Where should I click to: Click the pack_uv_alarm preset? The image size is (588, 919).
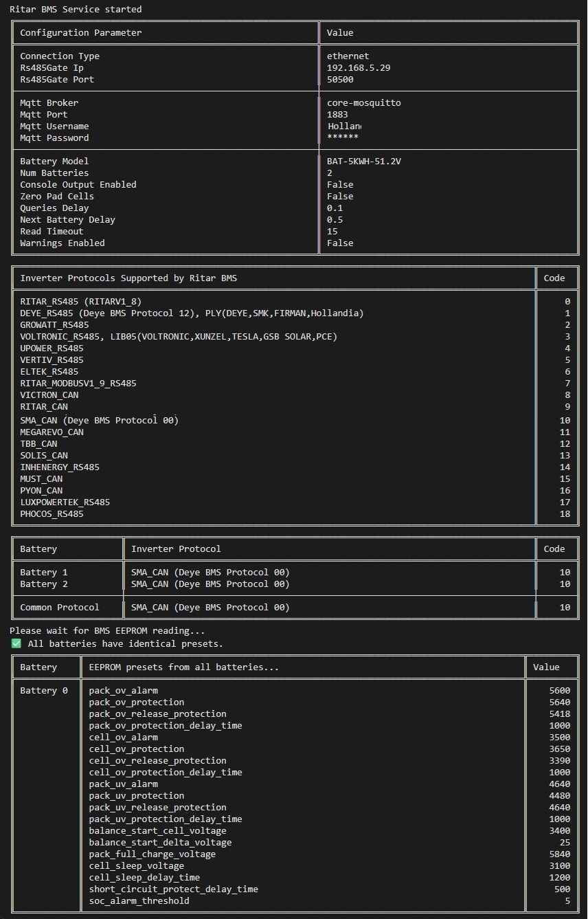pyautogui.click(x=124, y=784)
